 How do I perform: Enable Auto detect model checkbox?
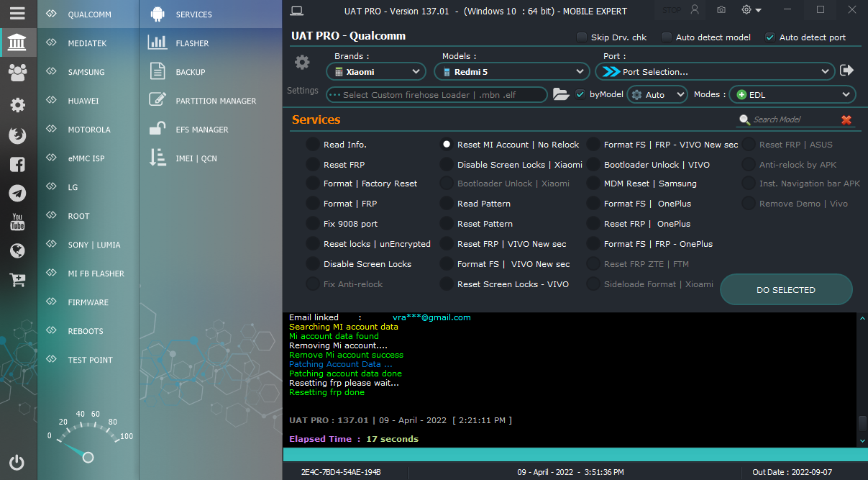click(667, 37)
